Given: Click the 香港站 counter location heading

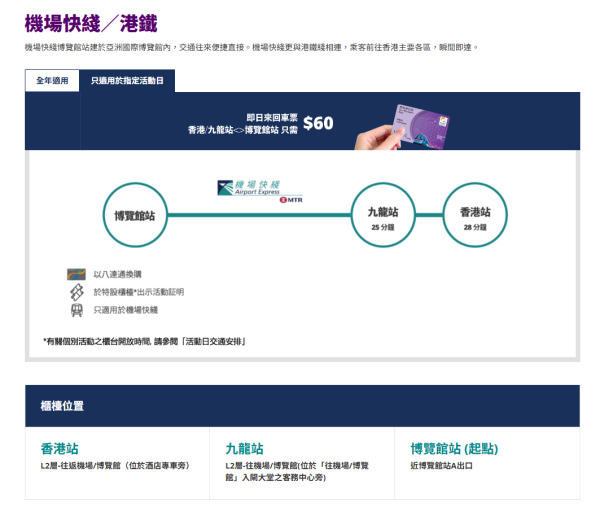Looking at the screenshot, I should 60,449.
